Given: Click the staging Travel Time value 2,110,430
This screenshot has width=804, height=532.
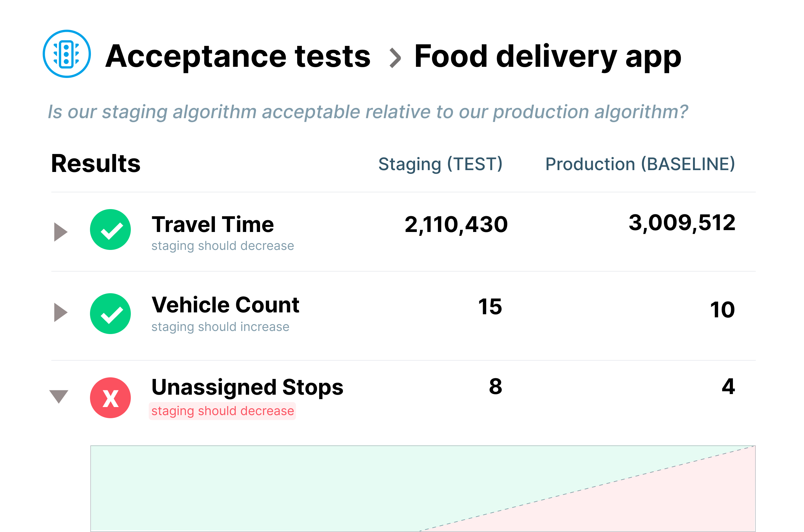Looking at the screenshot, I should point(456,225).
